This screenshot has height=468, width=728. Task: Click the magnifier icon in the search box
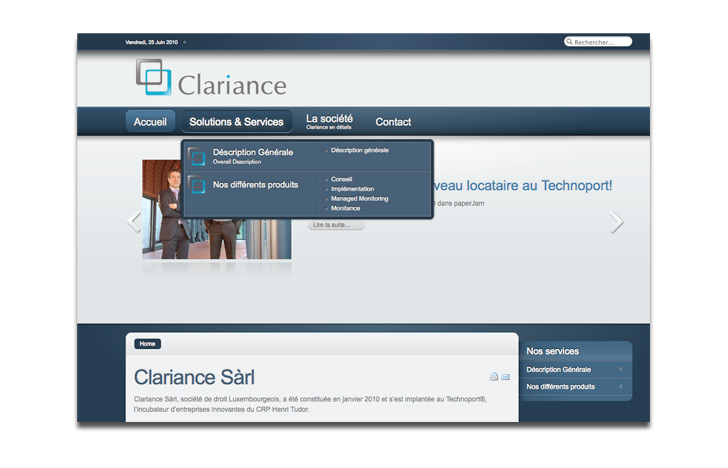pyautogui.click(x=570, y=42)
